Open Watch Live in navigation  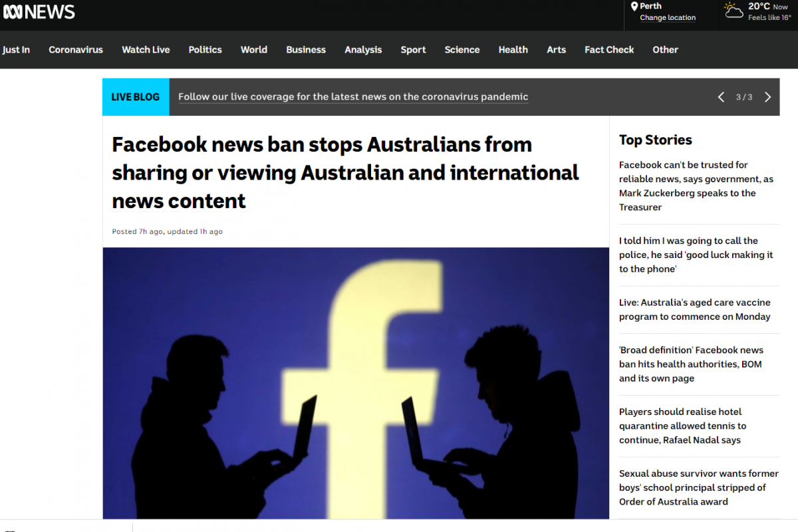click(146, 50)
